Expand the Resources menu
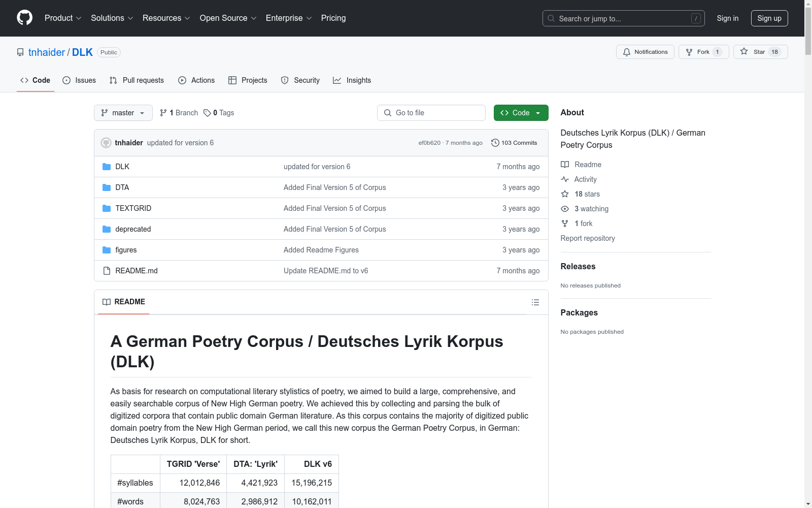 click(x=166, y=18)
